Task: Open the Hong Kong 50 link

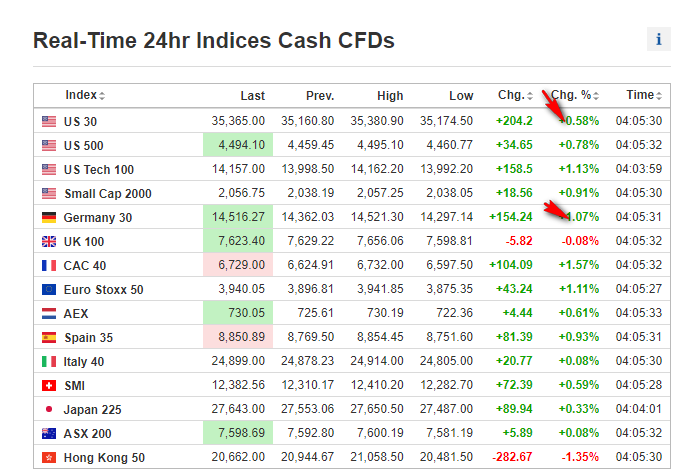Action: point(104,457)
